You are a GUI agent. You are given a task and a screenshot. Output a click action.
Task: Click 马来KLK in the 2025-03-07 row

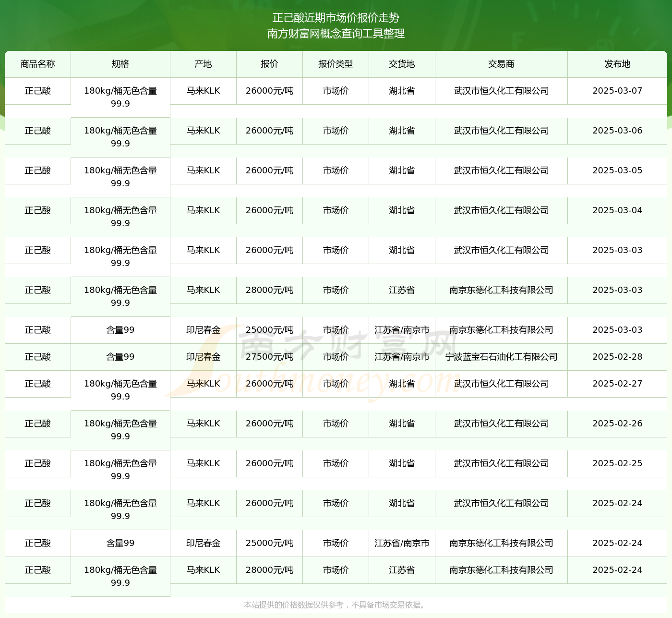pos(204,91)
